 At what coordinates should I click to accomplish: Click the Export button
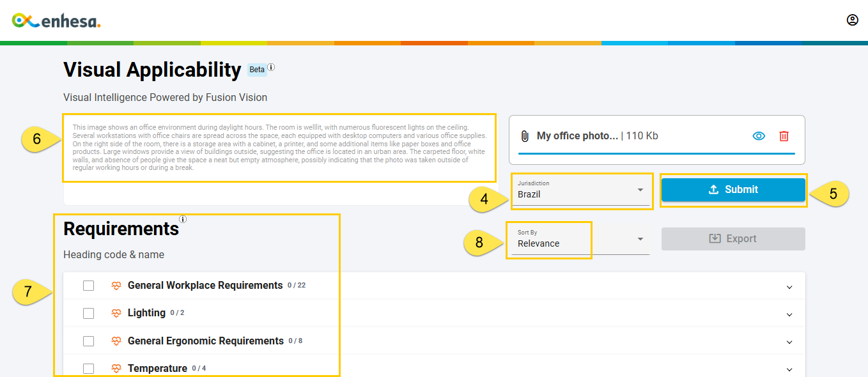pos(733,239)
